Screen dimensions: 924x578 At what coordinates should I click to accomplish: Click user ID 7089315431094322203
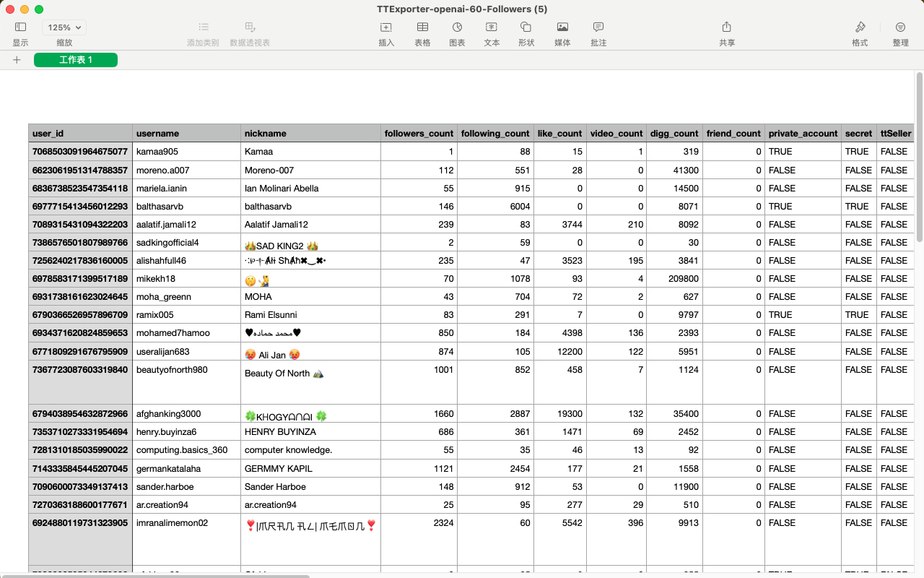81,225
